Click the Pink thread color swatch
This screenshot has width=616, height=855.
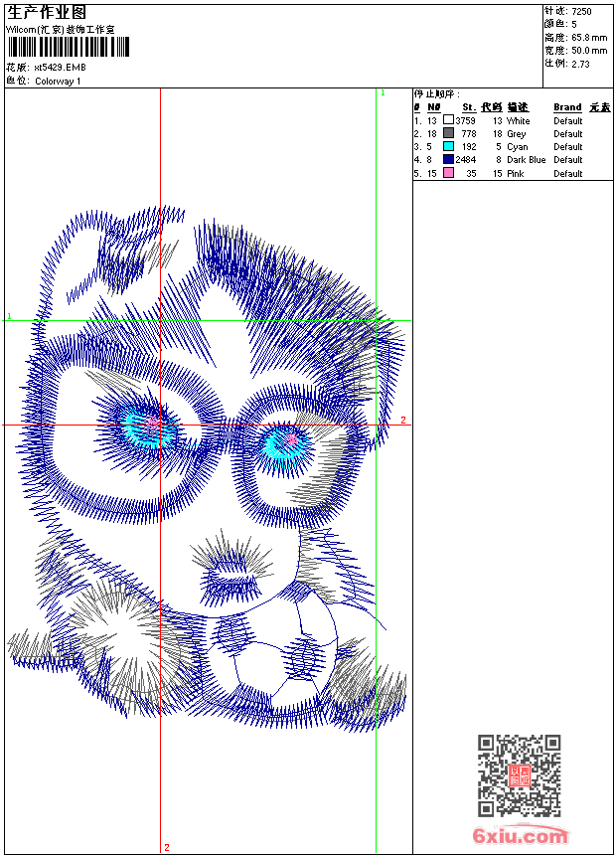448,173
